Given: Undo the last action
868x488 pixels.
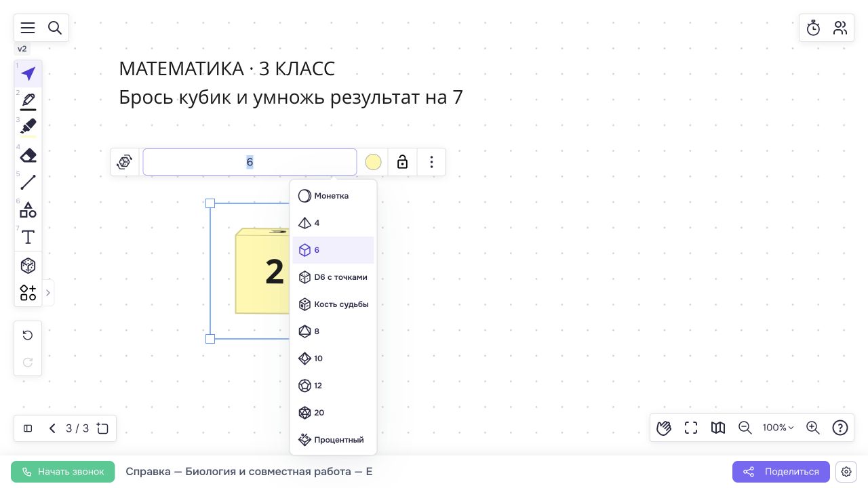Looking at the screenshot, I should [28, 335].
